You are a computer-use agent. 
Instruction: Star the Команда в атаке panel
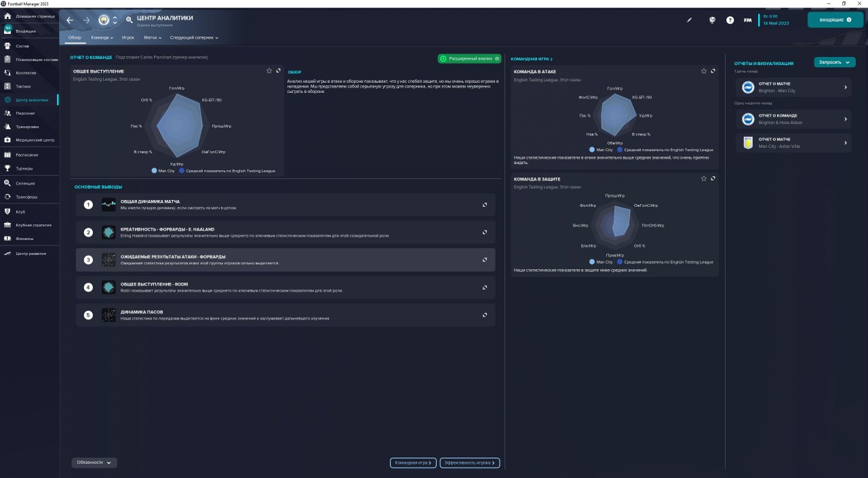[704, 71]
